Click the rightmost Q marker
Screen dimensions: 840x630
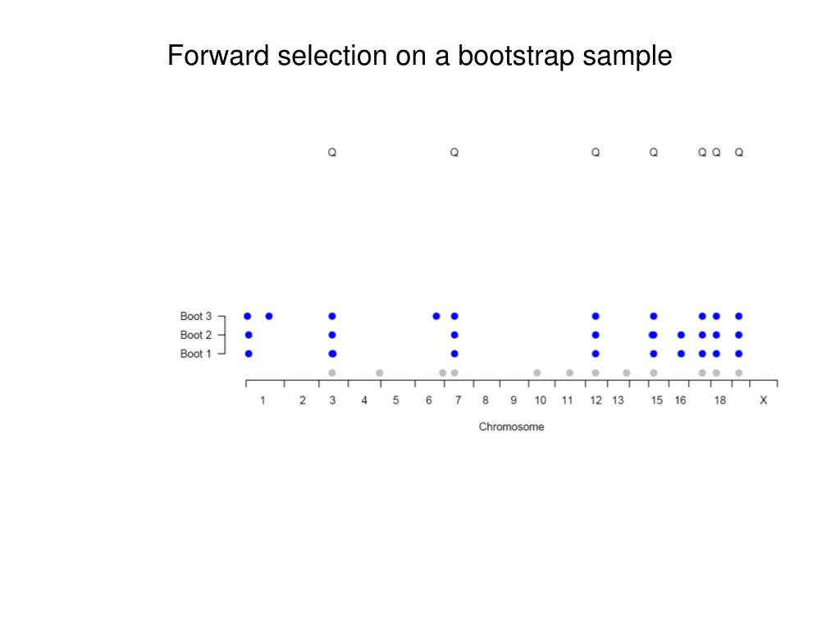[739, 153]
